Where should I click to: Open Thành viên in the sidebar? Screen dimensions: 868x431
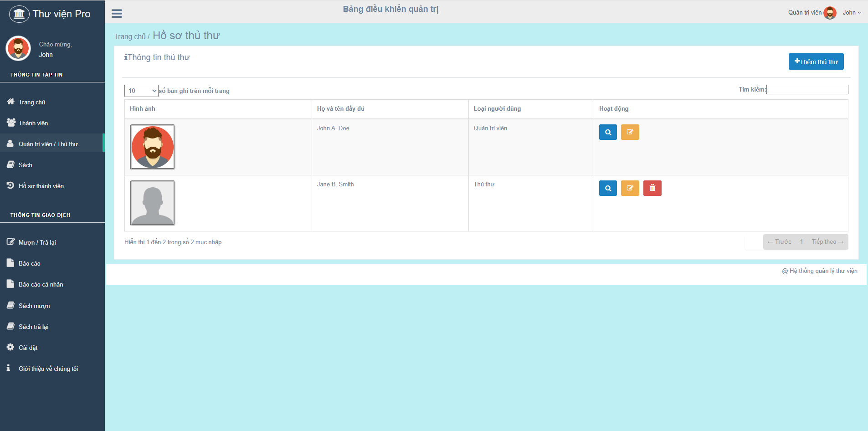33,123
